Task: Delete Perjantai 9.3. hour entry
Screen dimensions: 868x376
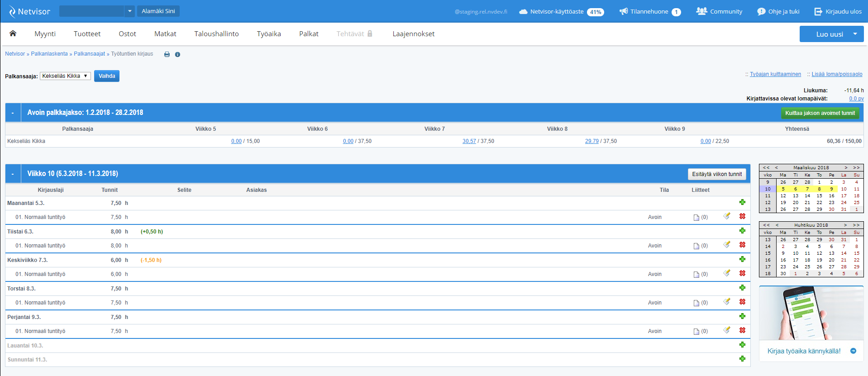Action: pos(742,330)
